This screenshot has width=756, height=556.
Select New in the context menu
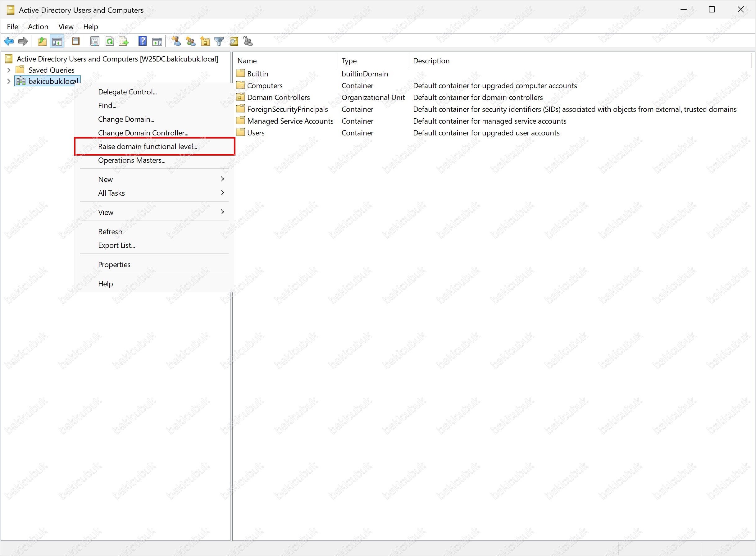154,180
